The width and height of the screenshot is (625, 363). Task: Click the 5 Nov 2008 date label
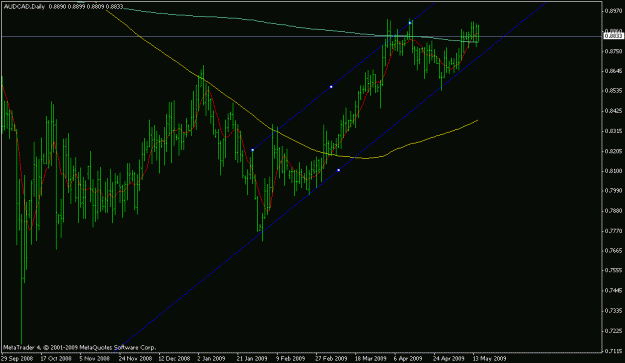point(95,358)
